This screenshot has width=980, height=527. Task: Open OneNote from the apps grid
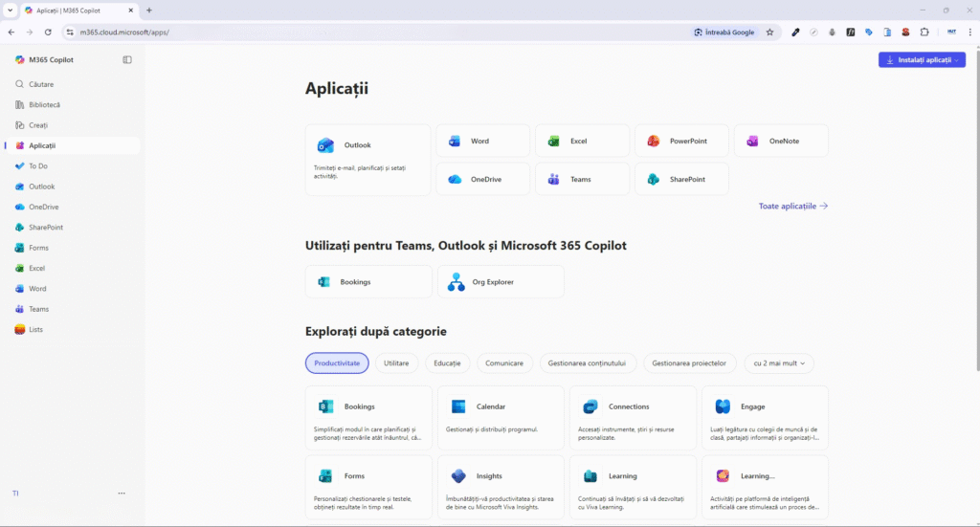pos(780,141)
